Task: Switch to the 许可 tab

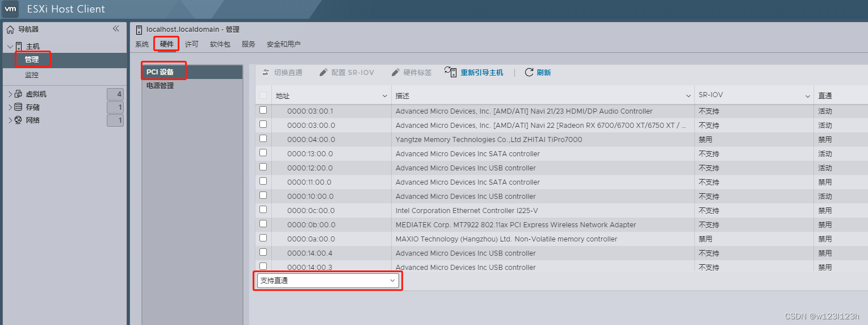Action: pos(192,44)
